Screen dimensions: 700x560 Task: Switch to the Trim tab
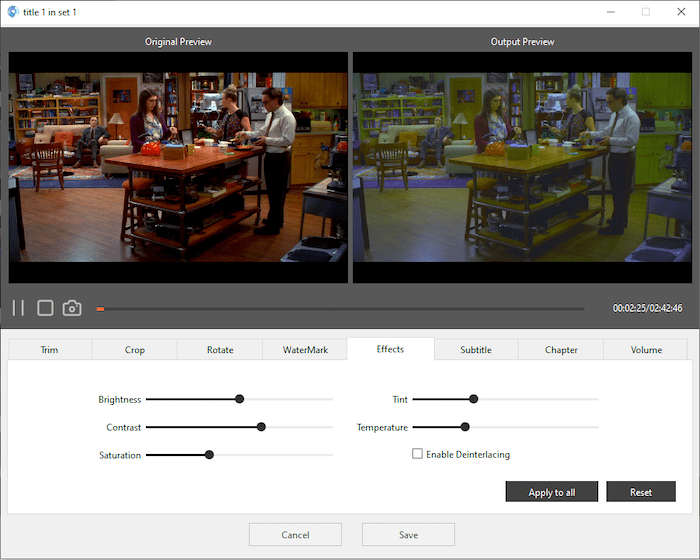(50, 350)
